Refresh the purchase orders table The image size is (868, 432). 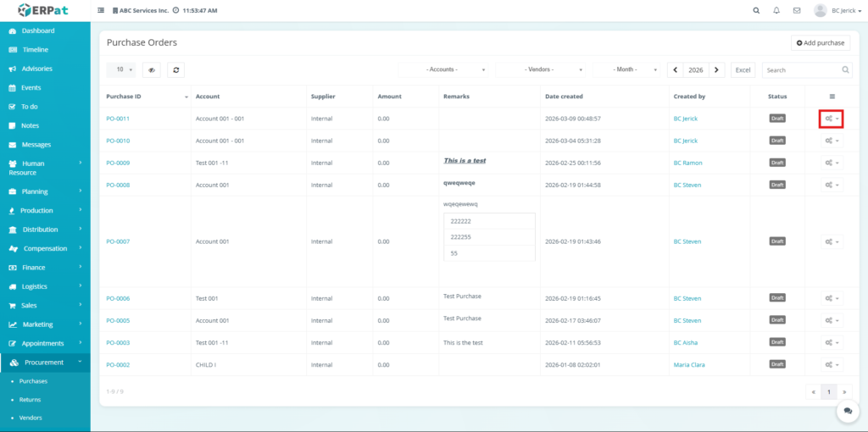point(175,70)
